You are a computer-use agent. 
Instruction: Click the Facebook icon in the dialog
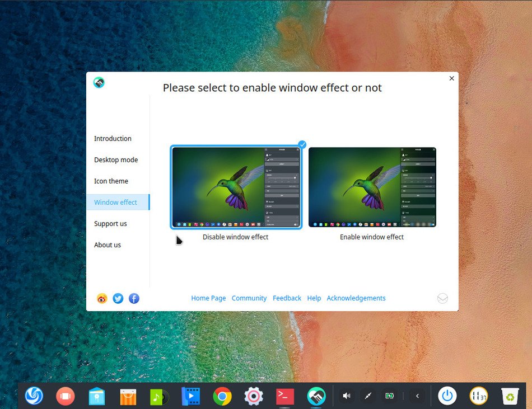pos(134,298)
